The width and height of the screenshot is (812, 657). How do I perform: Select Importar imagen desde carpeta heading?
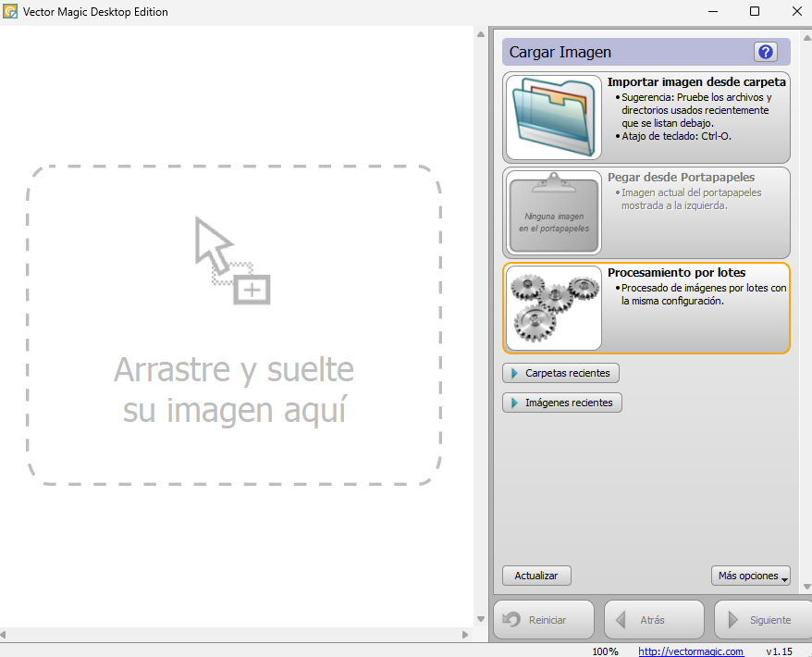(695, 82)
